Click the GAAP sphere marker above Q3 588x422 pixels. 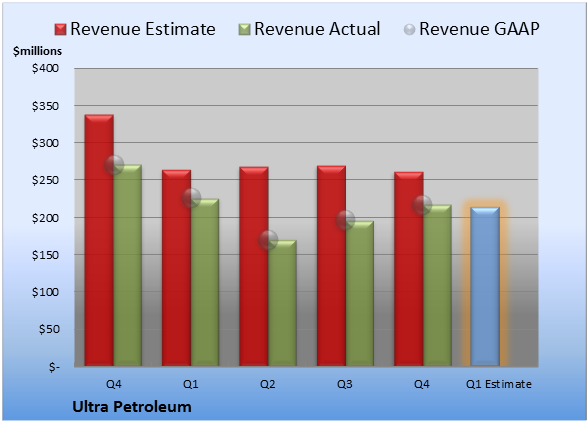(345, 220)
